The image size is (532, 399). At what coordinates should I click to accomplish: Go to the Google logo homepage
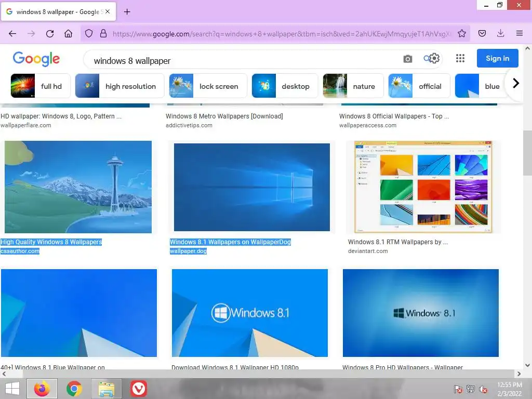tap(36, 59)
